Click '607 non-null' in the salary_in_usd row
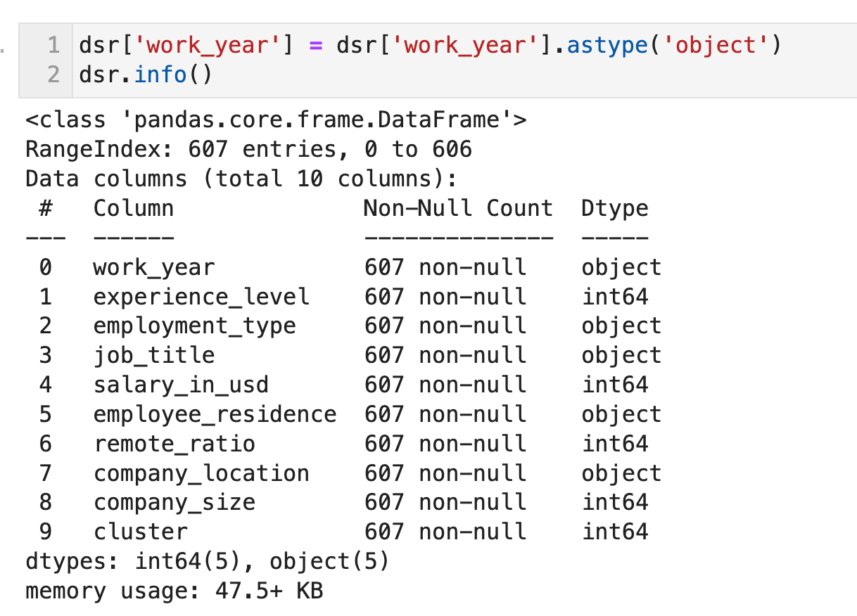Viewport: 857px width, 616px height. pyautogui.click(x=445, y=385)
